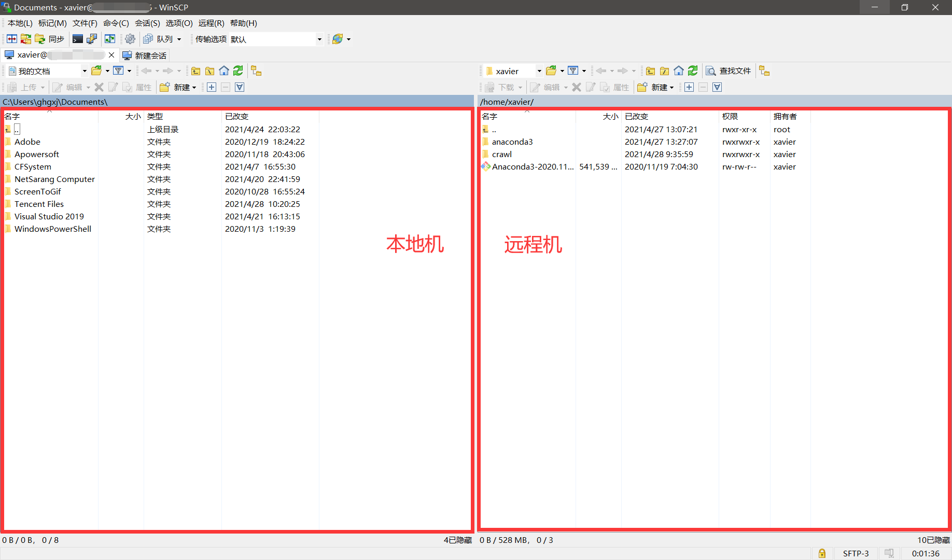The height and width of the screenshot is (560, 952).
Task: Open the 帮助(H) menu
Action: [x=244, y=23]
